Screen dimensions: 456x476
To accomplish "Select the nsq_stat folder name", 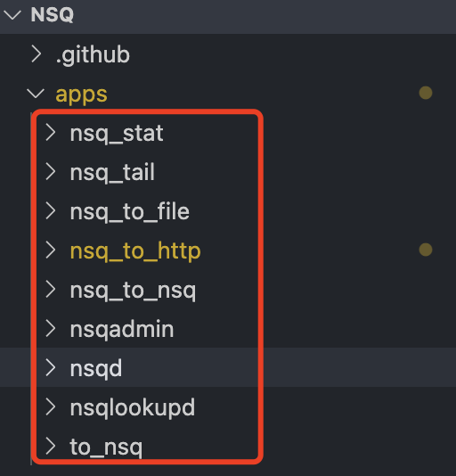I will click(x=117, y=134).
